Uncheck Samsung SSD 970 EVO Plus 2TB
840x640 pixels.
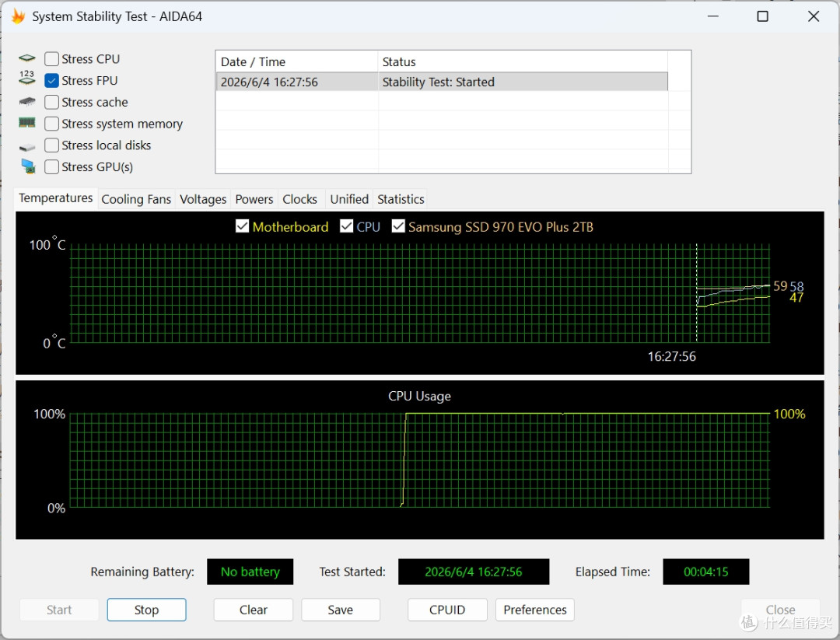[x=398, y=226]
